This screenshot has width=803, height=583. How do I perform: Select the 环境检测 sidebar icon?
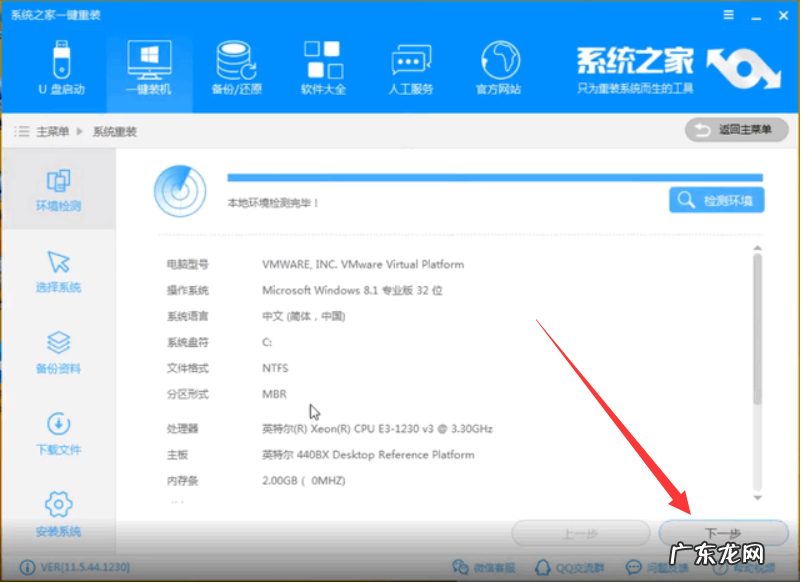[60, 186]
